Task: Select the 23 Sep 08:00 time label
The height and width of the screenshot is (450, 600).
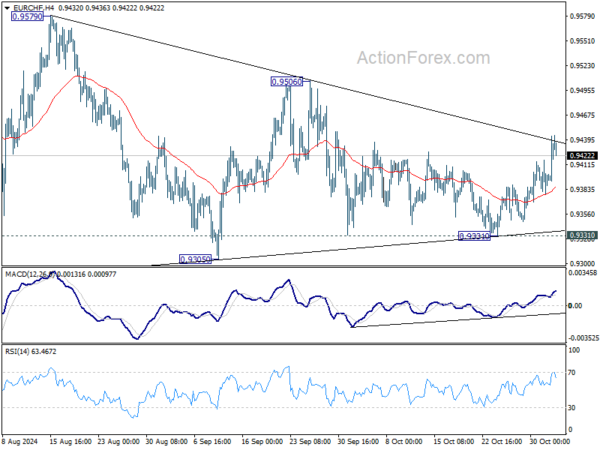Action: (x=310, y=441)
